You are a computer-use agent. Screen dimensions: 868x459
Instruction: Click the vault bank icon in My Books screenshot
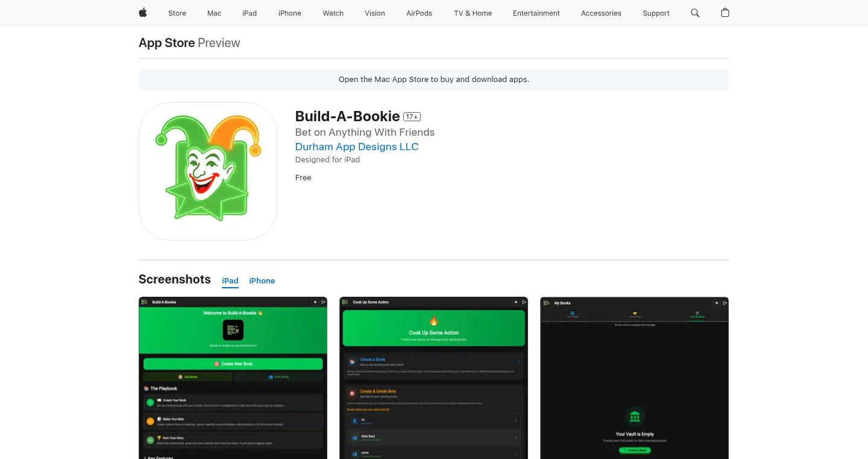[635, 416]
